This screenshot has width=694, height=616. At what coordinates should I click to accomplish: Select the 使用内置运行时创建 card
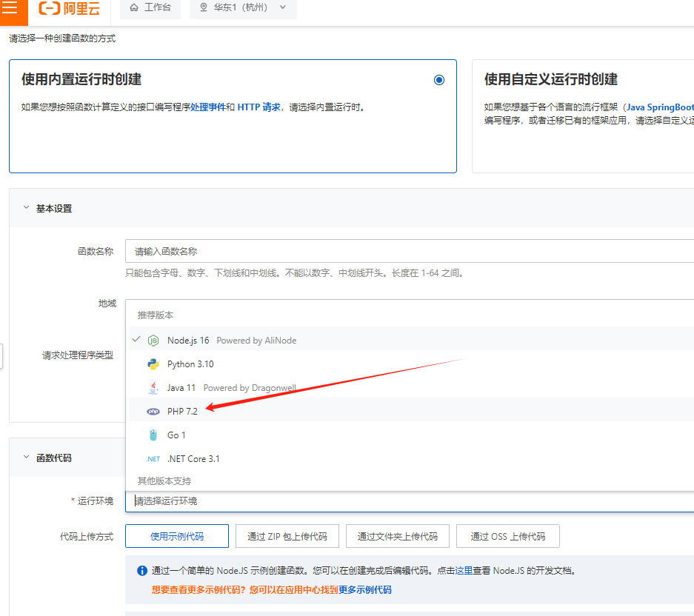pos(233,116)
